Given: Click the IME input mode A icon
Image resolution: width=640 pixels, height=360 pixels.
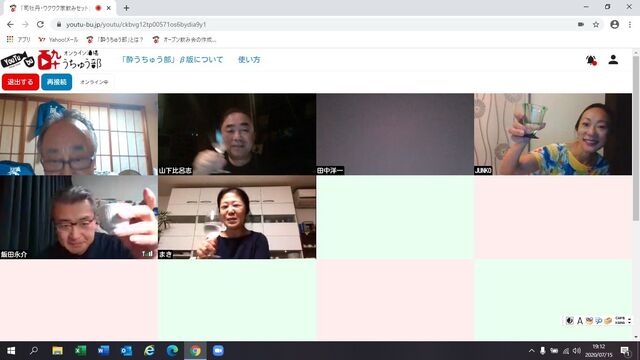Looking at the screenshot, I should pyautogui.click(x=580, y=321).
